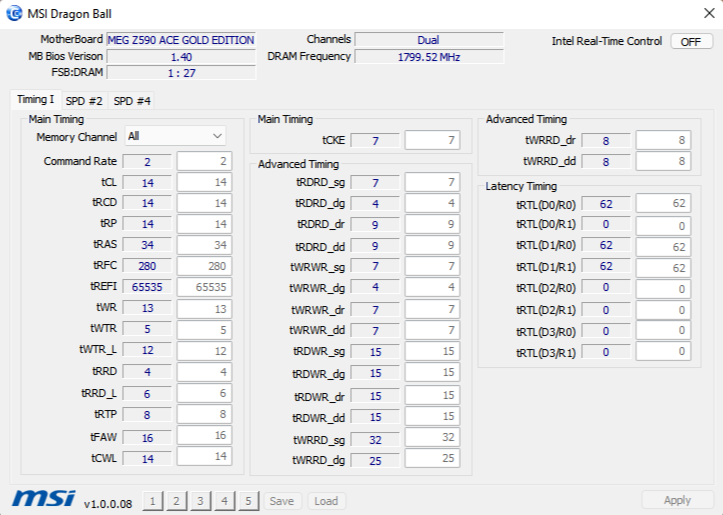Viewport: 723px width, 515px height.
Task: Edit the tRTL(D1/R1) input field
Action: [x=664, y=268]
